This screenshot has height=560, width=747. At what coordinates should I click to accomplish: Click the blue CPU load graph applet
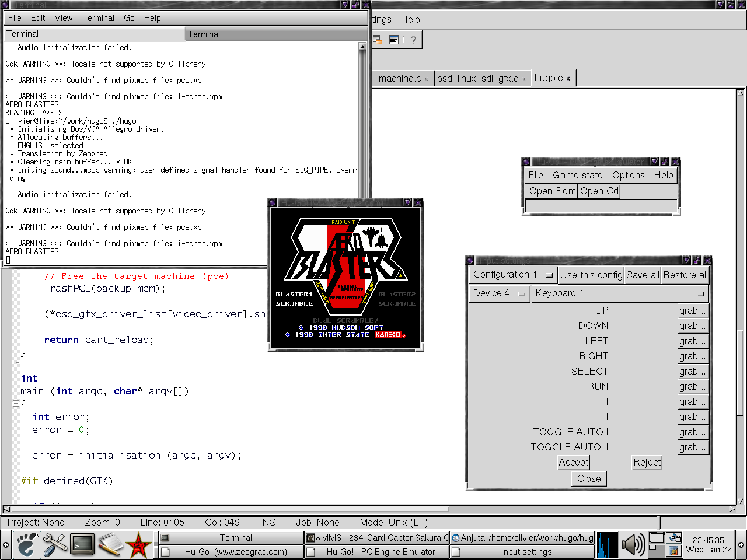tap(608, 545)
